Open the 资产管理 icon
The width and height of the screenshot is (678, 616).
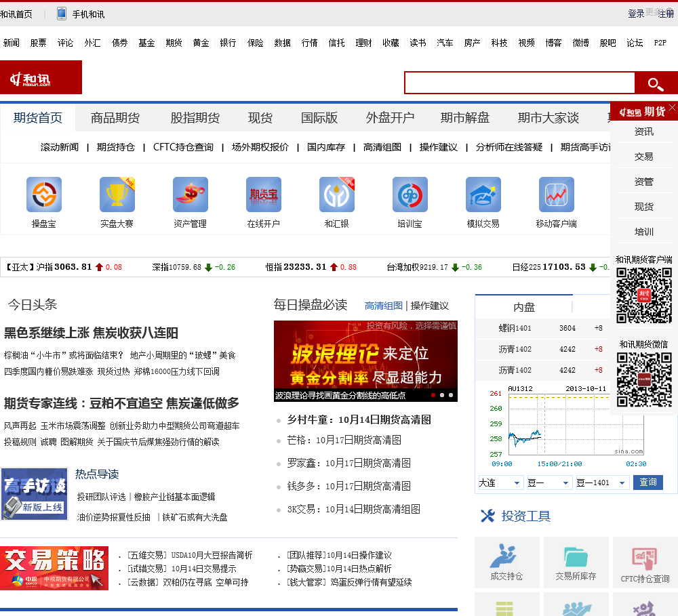click(191, 195)
